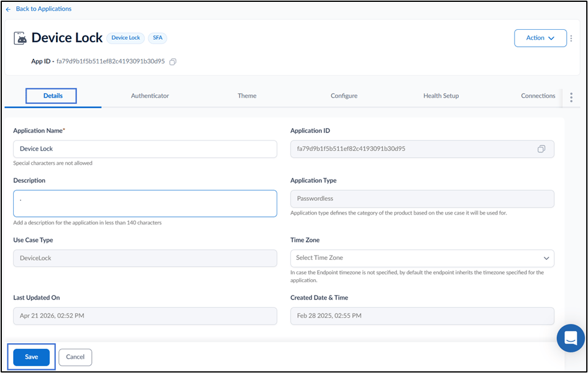
Task: Focus the Application Name input field
Action: click(x=145, y=149)
